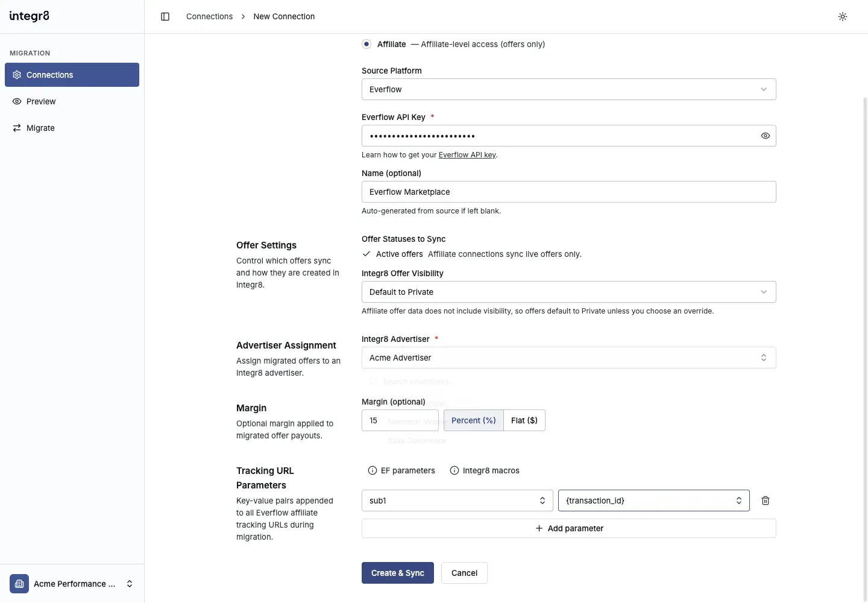Add a tracking URL parameter
Viewport: 868px width, 603px height.
click(569, 528)
